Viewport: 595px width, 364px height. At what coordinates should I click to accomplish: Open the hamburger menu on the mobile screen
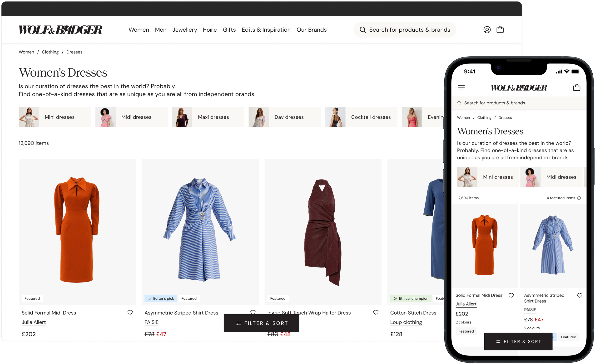point(461,87)
